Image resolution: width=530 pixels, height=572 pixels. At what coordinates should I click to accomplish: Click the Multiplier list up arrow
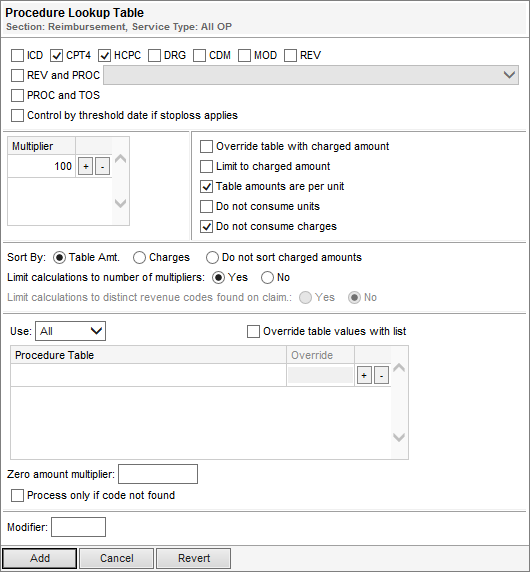121,159
